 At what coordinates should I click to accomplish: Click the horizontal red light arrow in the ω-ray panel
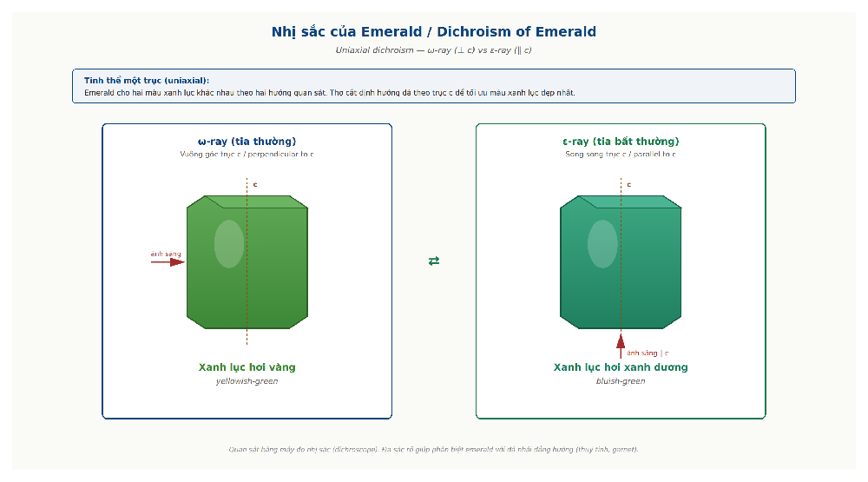[x=168, y=262]
